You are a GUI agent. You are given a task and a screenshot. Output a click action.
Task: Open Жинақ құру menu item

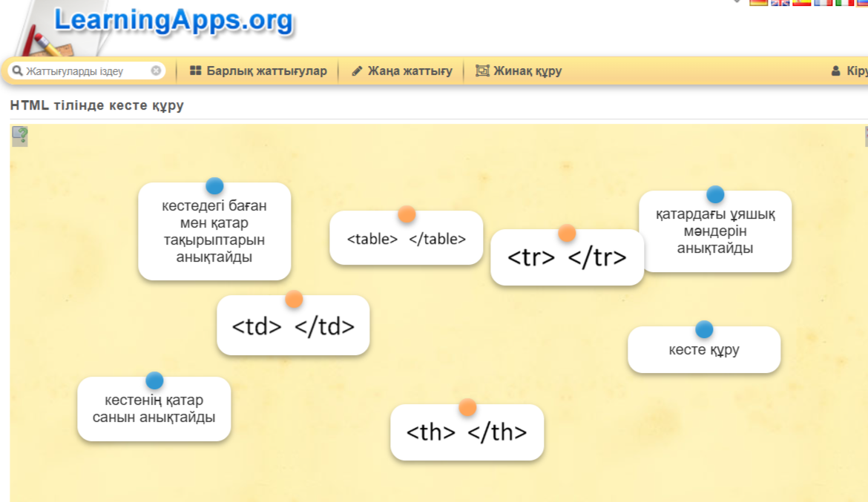(519, 71)
